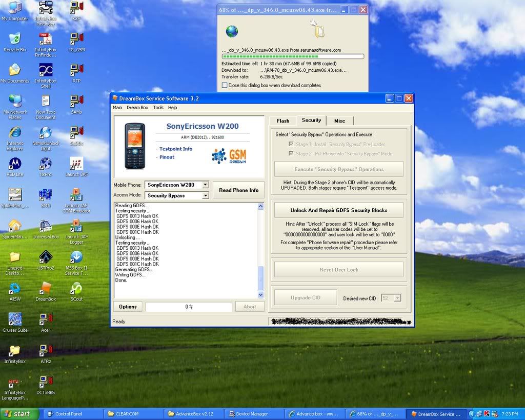Open the Dream Box menu
This screenshot has width=525, height=420.
[137, 108]
